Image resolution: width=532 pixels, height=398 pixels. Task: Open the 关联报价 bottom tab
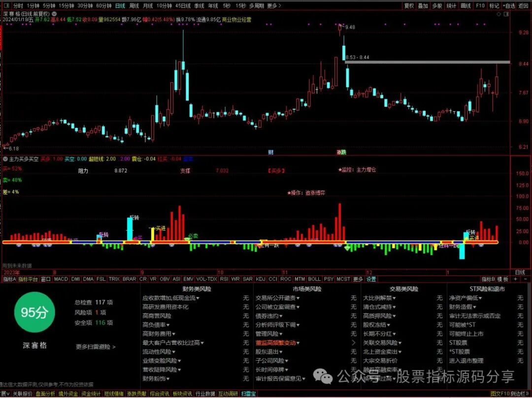pos(22,394)
